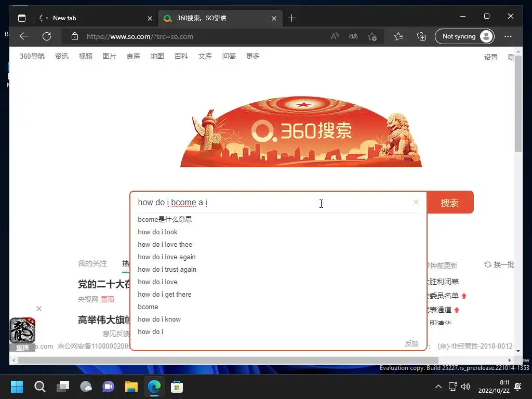532x399 pixels.
Task: Go back with the browser back arrow
Action: tap(24, 36)
